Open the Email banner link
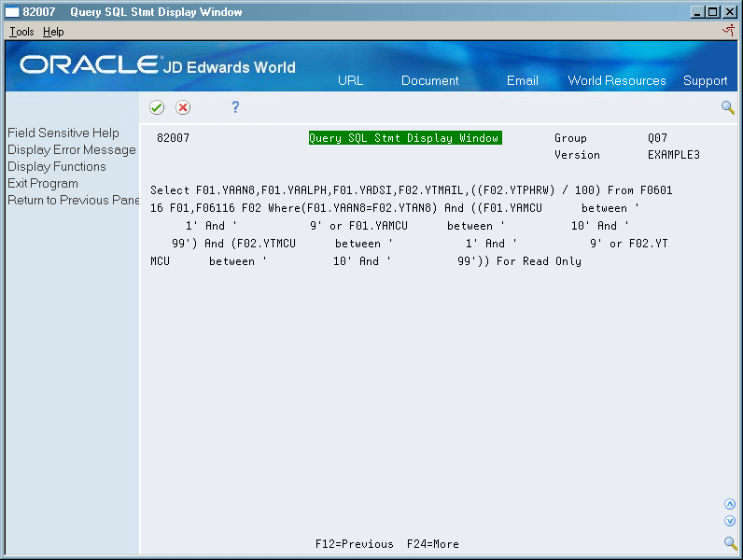Screen dimensions: 743x560 pyautogui.click(x=522, y=80)
